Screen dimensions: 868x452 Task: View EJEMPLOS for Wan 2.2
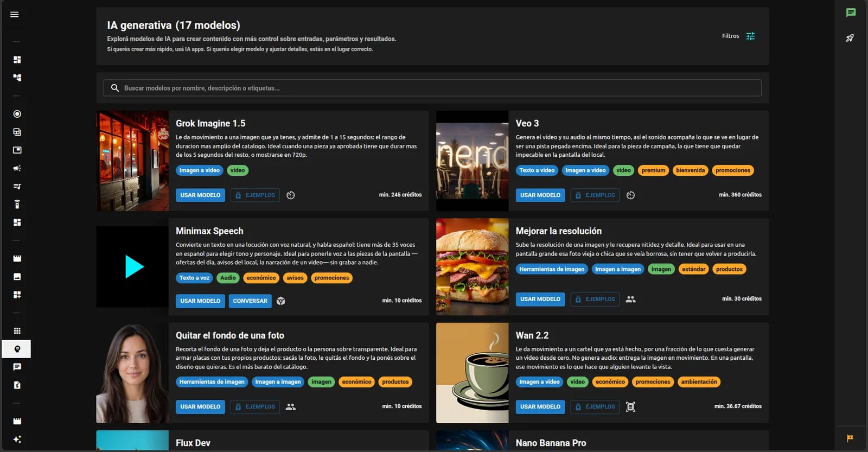[595, 407]
